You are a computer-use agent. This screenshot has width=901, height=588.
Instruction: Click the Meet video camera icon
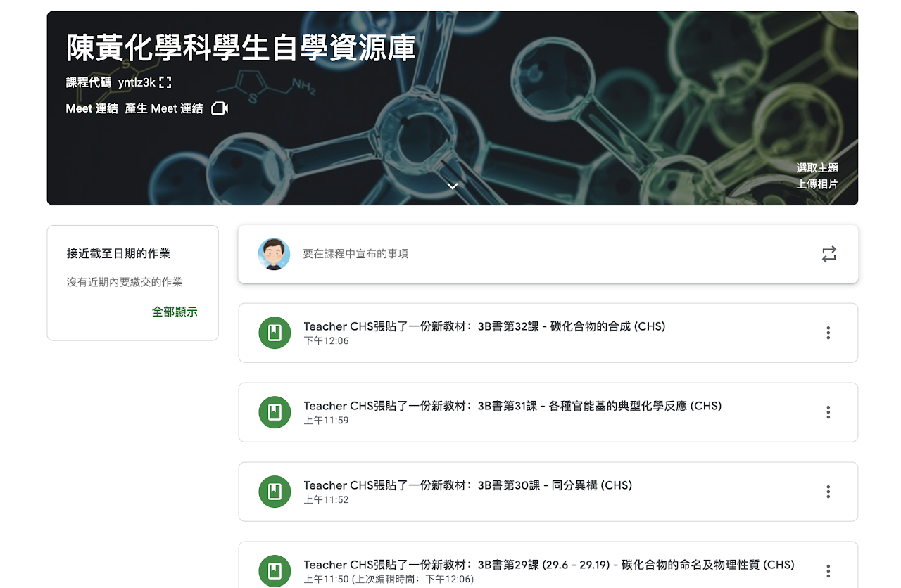[220, 108]
